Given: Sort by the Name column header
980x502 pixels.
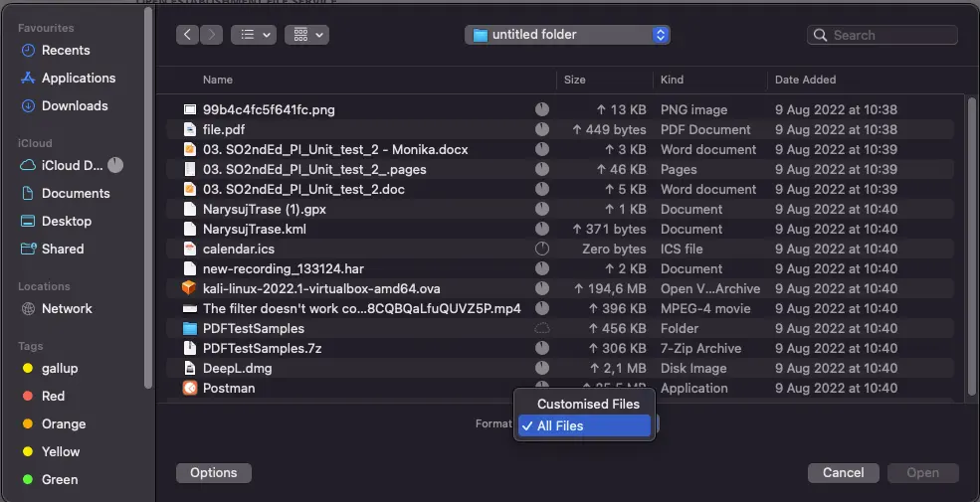Looking at the screenshot, I should tap(218, 80).
